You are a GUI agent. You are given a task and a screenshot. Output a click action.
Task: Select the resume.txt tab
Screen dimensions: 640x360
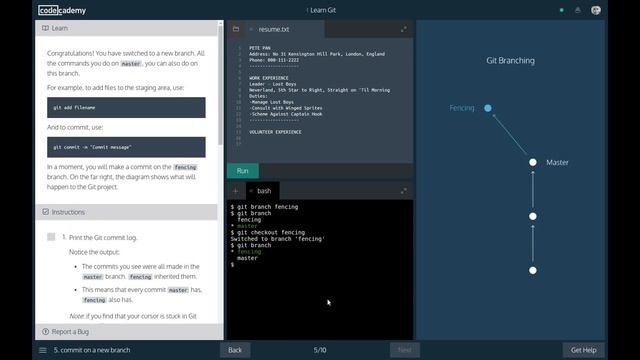[x=273, y=29]
